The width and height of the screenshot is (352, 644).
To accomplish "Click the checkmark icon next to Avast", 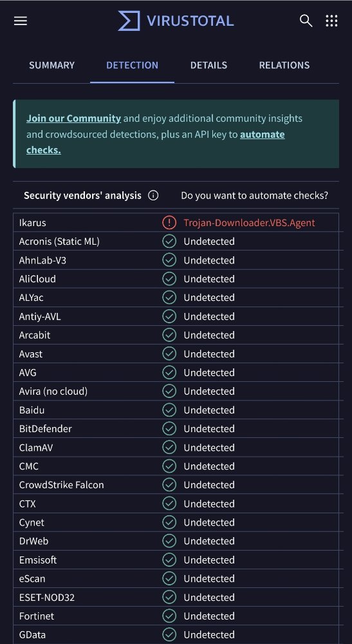I will tap(169, 354).
